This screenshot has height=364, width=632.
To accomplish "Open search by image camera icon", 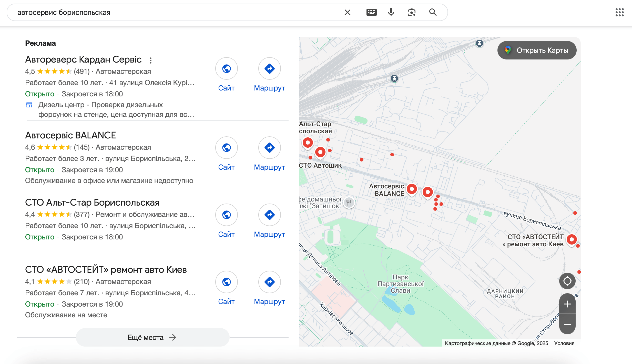I will pos(411,12).
